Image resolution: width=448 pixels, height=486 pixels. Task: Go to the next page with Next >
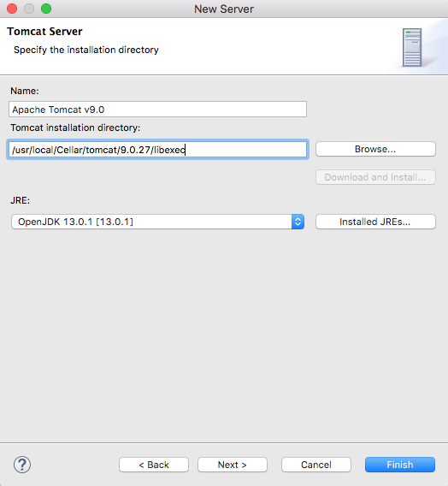pyautogui.click(x=233, y=465)
